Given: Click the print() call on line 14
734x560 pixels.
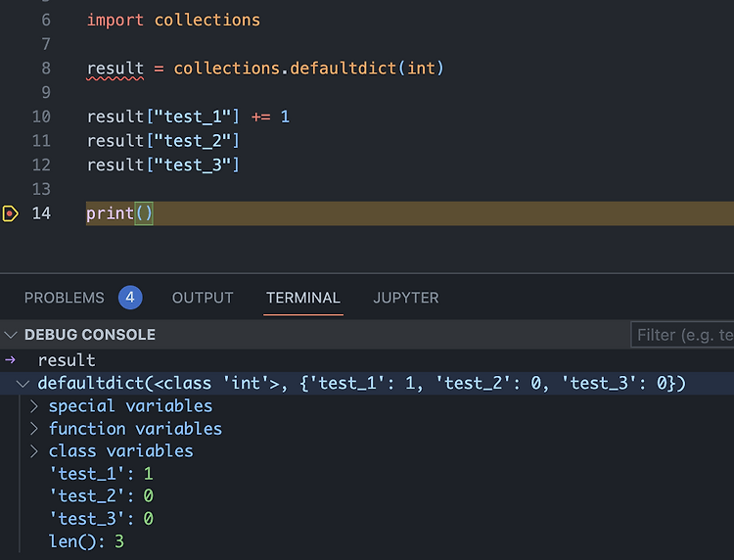Looking at the screenshot, I should [x=119, y=213].
